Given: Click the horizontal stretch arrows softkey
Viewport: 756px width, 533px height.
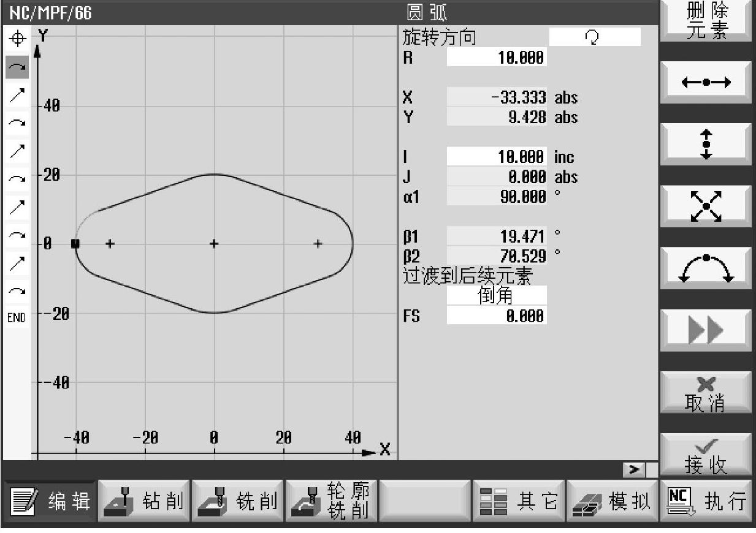Looking at the screenshot, I should tap(706, 83).
